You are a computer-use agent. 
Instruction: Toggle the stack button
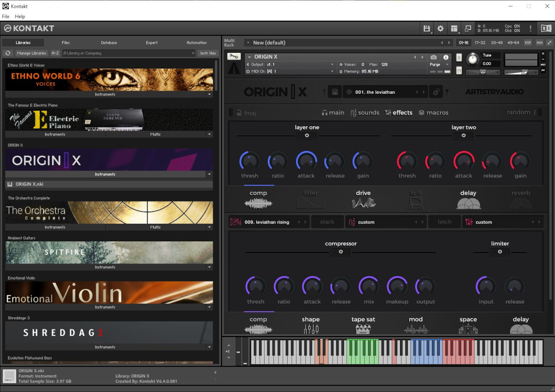coord(327,222)
